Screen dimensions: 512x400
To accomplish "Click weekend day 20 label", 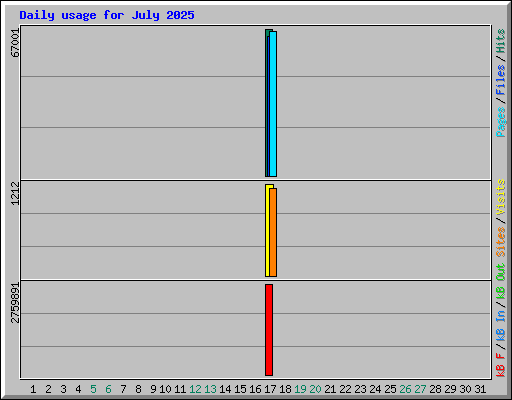I will pos(315,389).
